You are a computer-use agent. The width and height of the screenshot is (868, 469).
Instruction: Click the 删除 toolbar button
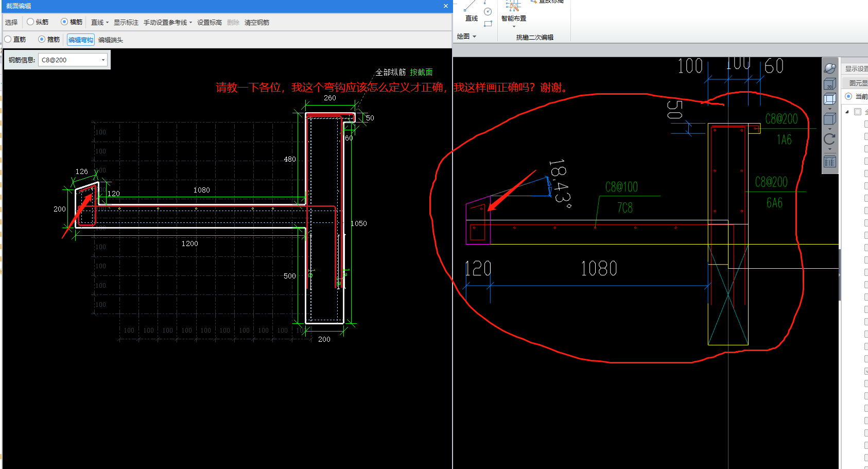click(x=233, y=23)
